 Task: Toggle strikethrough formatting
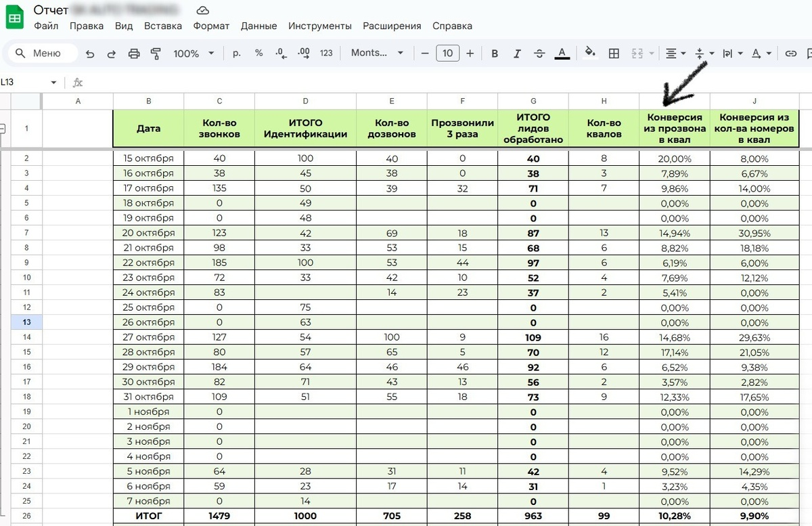(539, 53)
